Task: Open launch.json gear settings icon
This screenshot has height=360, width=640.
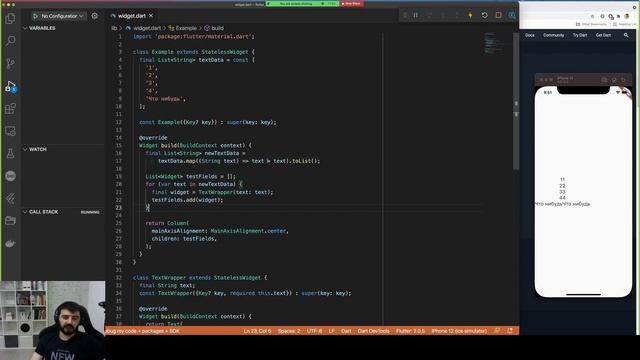Action: [x=95, y=16]
